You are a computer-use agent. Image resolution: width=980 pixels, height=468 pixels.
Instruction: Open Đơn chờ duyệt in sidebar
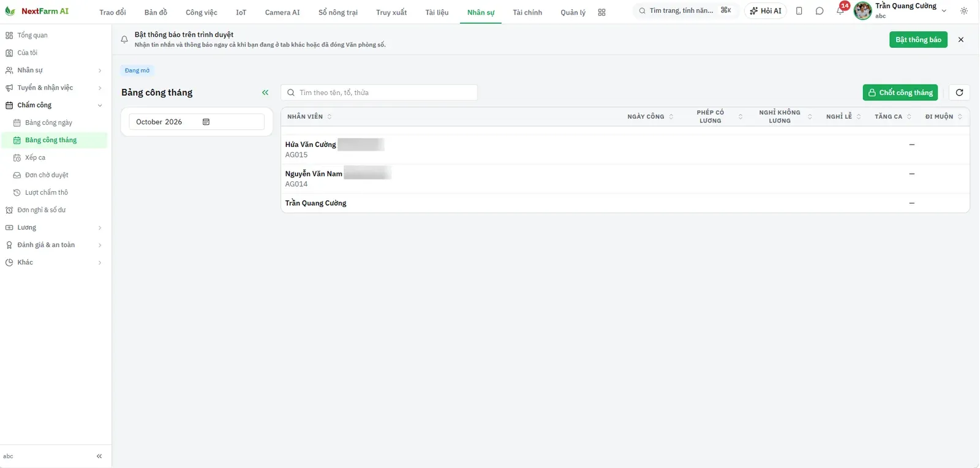[54, 175]
